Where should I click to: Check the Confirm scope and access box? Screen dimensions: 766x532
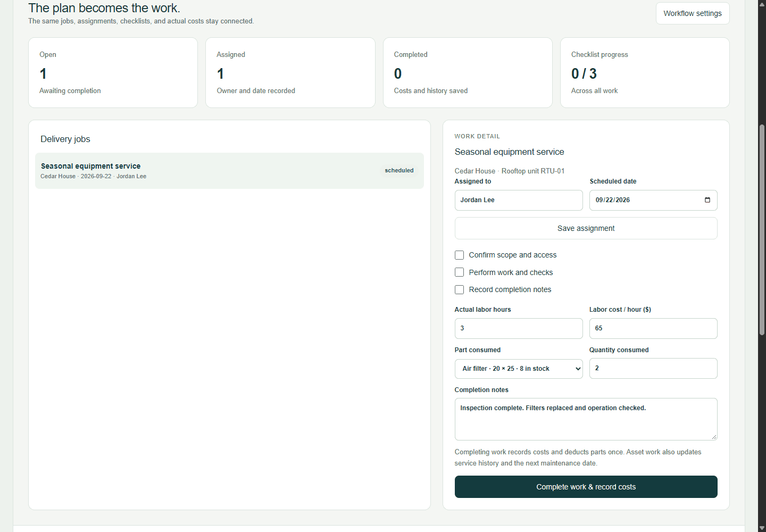tap(459, 255)
